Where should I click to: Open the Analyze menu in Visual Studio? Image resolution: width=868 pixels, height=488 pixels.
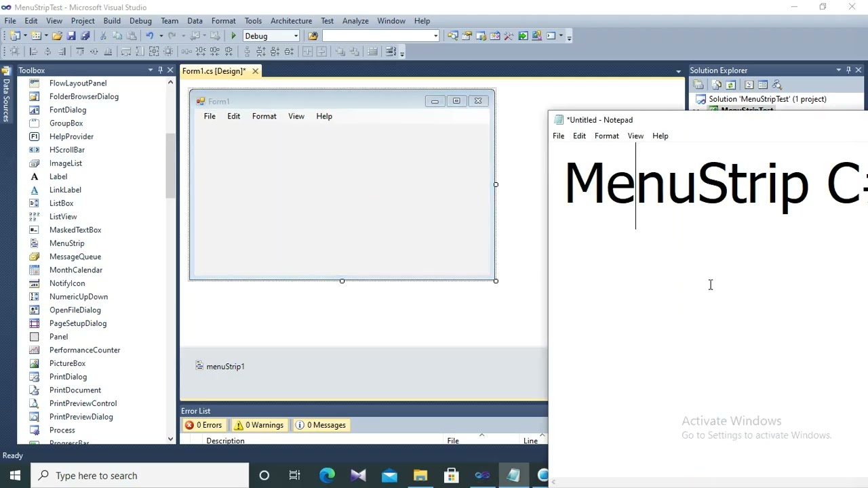tap(355, 21)
